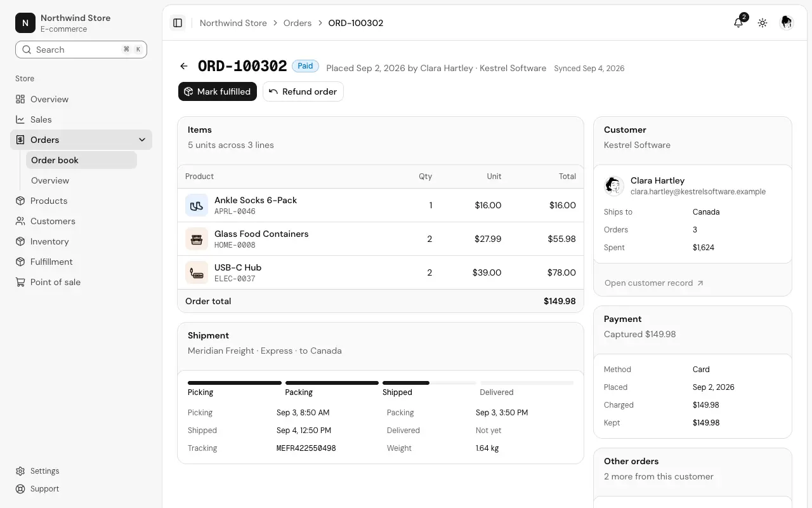Open the Sales menu item
Image resolution: width=812 pixels, height=508 pixels.
[x=81, y=119]
